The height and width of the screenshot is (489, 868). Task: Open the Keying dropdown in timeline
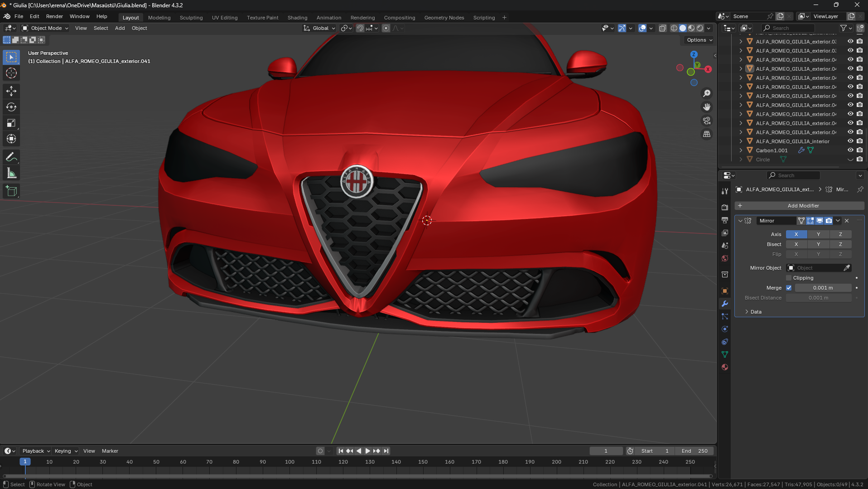(66, 451)
